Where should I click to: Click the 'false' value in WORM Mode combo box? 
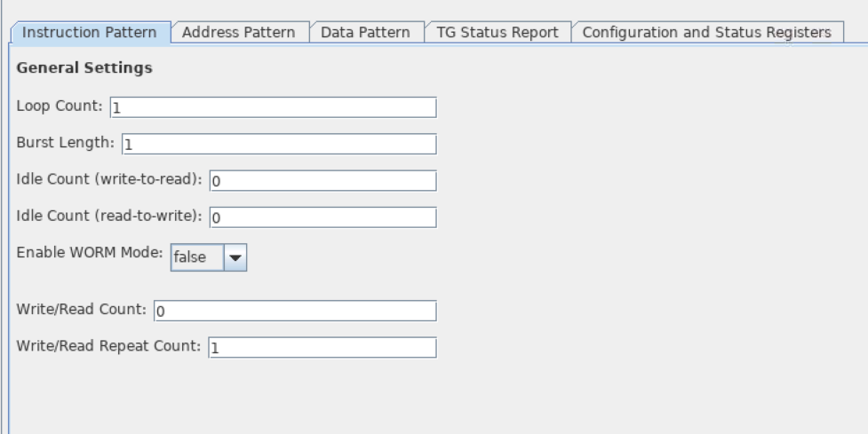195,257
